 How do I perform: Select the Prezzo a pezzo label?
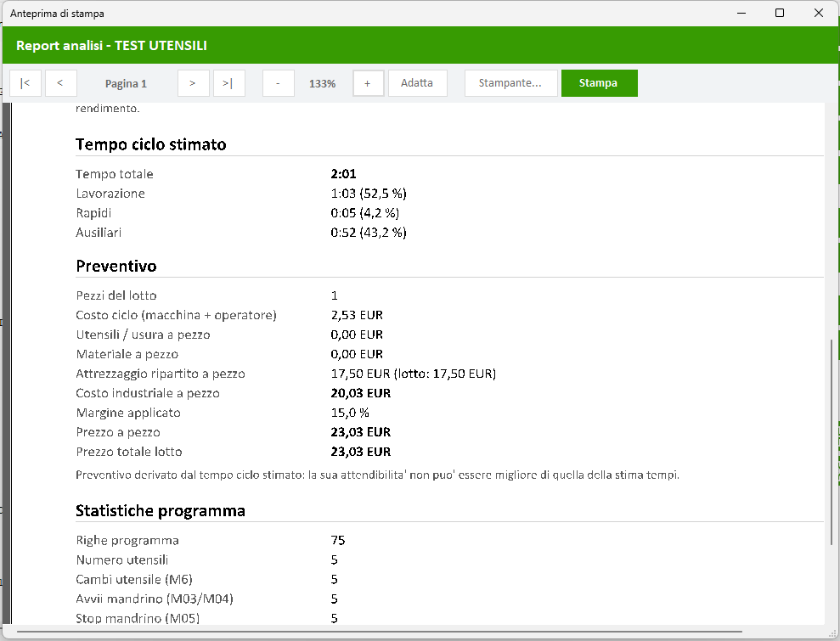coord(118,432)
